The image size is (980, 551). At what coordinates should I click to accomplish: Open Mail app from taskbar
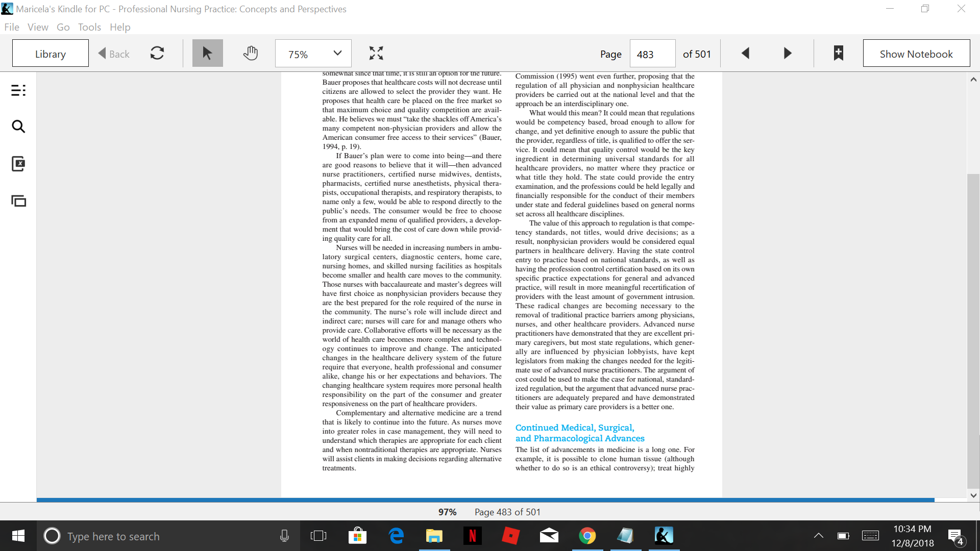click(x=549, y=536)
